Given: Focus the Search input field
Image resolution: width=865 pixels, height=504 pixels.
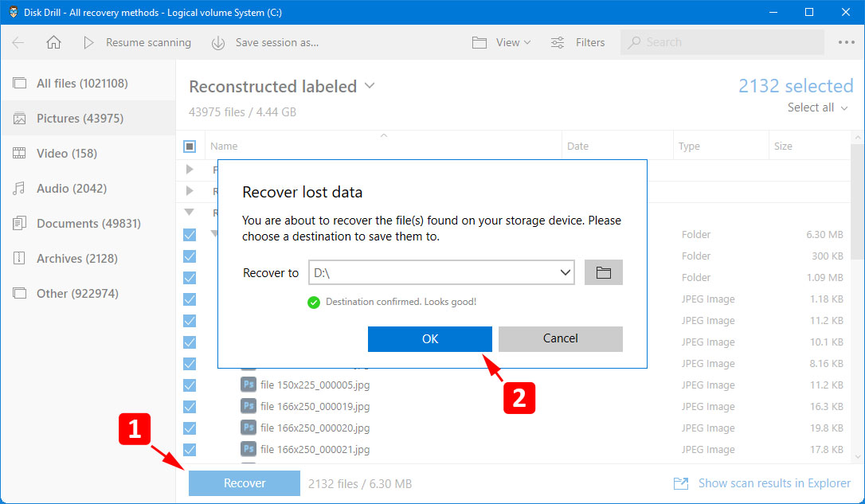Looking at the screenshot, I should point(722,42).
